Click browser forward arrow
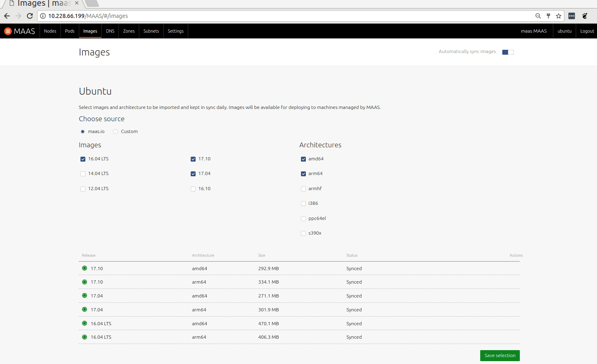This screenshot has width=597, height=364. [18, 16]
